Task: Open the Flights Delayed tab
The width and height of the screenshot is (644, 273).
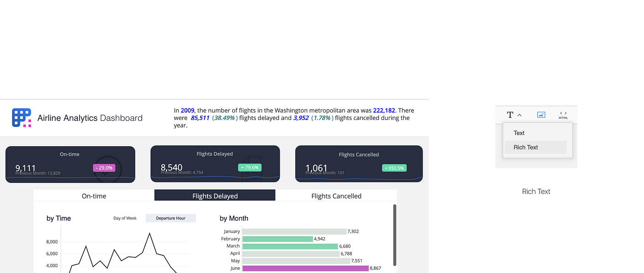Action: [215, 196]
